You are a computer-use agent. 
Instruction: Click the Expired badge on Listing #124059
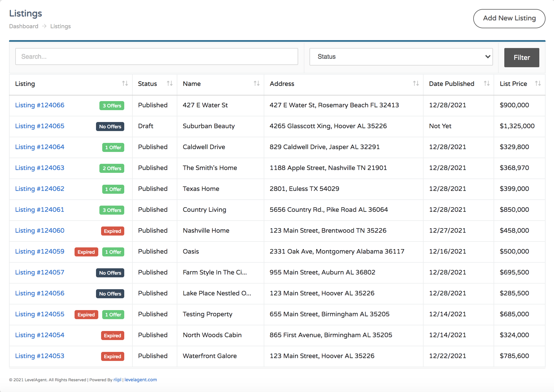click(x=86, y=252)
